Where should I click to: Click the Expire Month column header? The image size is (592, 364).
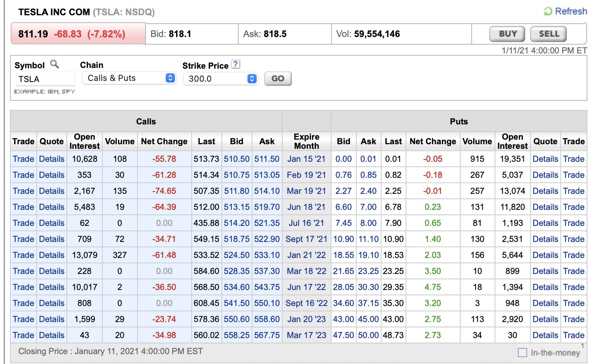[306, 141]
